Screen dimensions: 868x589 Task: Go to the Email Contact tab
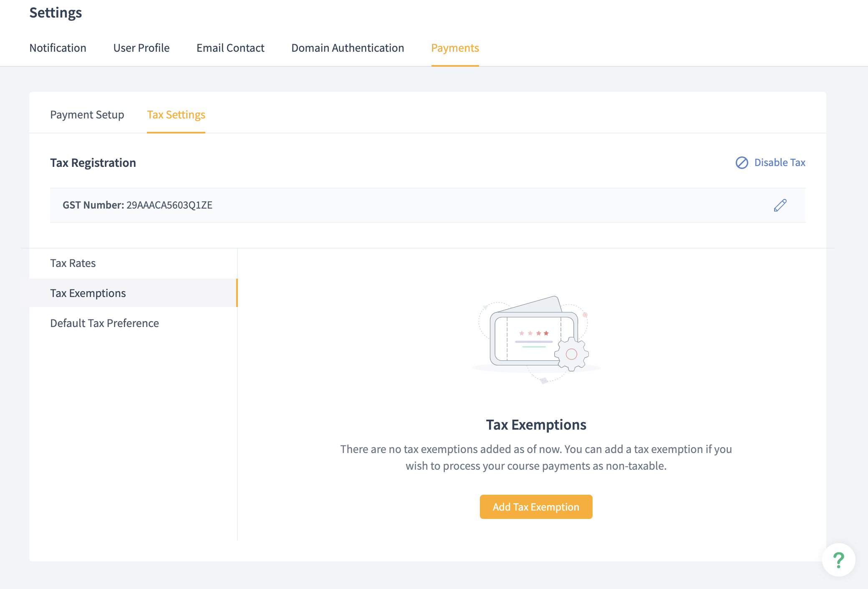coord(230,48)
